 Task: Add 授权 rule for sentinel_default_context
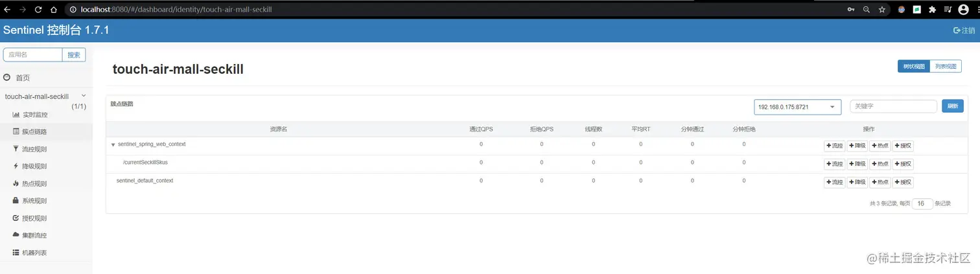[903, 183]
